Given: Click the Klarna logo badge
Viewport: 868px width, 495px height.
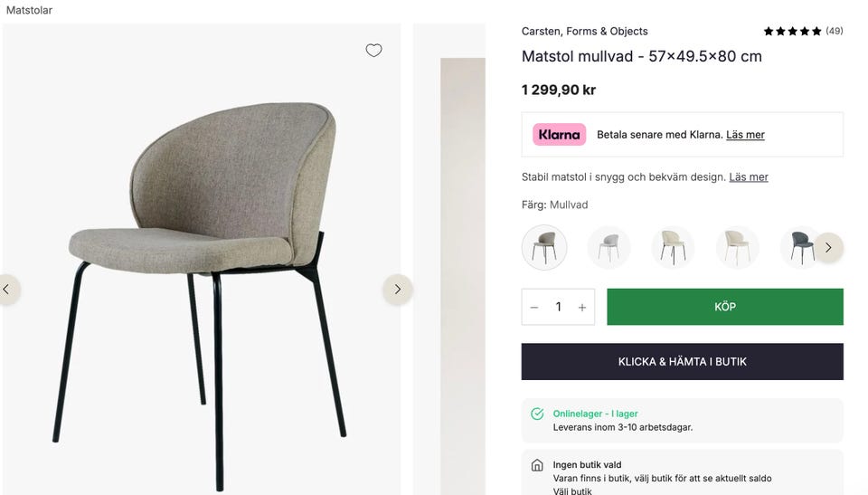Looking at the screenshot, I should pyautogui.click(x=559, y=135).
